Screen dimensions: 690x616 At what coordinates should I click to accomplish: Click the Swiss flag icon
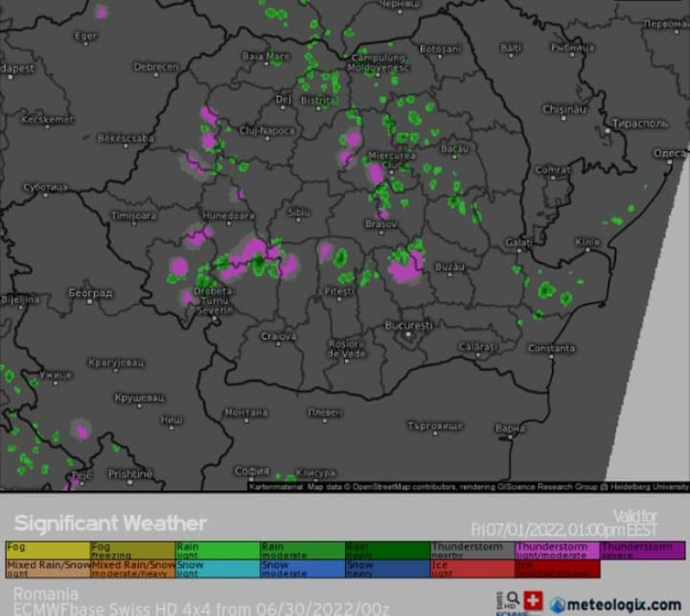(x=534, y=600)
